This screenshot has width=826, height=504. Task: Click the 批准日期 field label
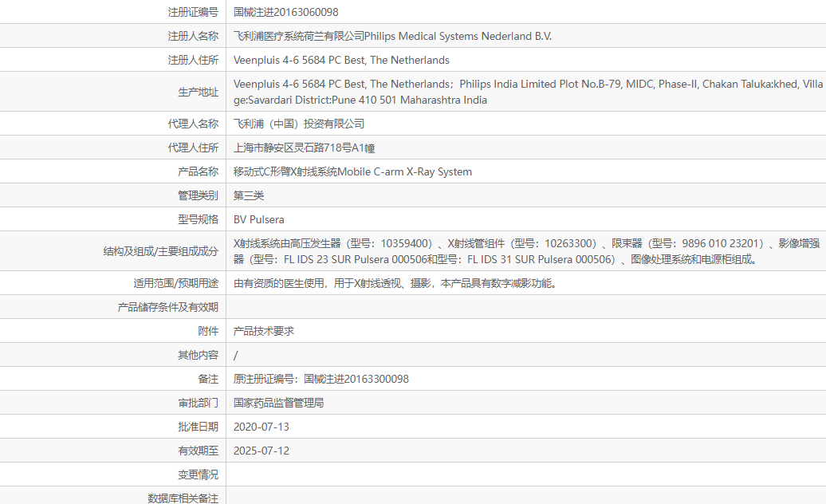click(198, 427)
